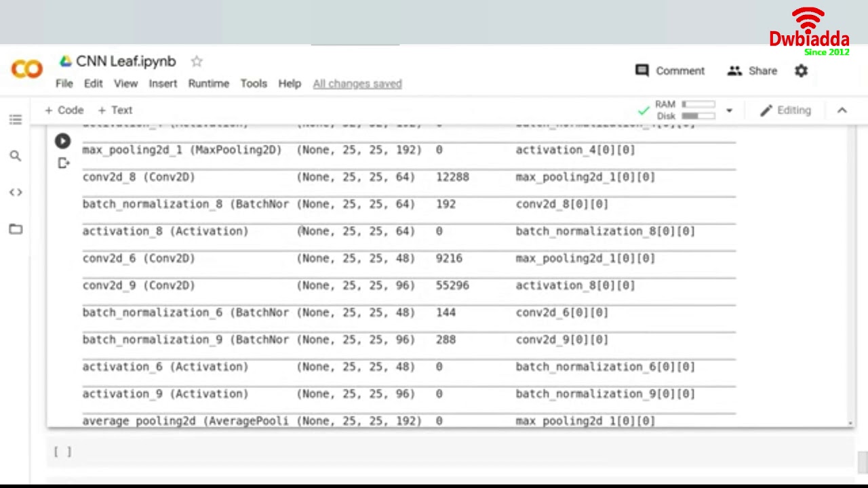Image resolution: width=868 pixels, height=488 pixels.
Task: Open the Colab home logo
Action: (x=27, y=69)
